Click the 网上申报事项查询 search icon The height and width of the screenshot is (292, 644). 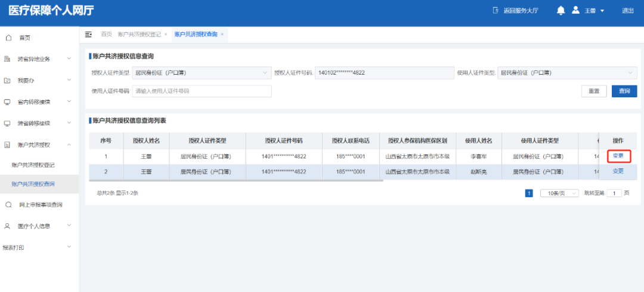pyautogui.click(x=8, y=205)
